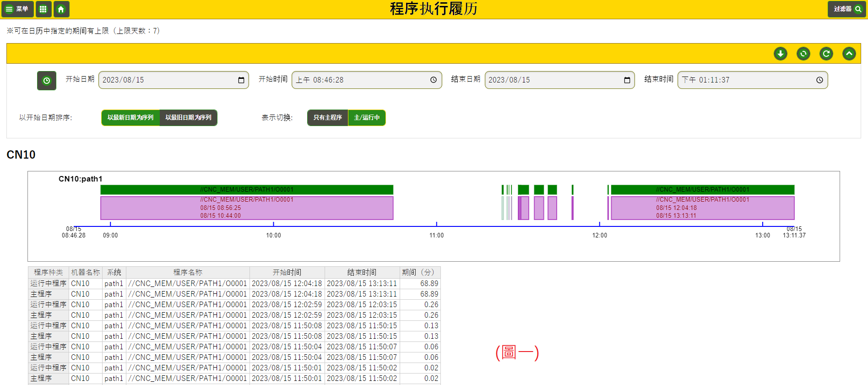Sort by 以最新日期为序列
Viewport: 868px width, 385px height.
[130, 118]
